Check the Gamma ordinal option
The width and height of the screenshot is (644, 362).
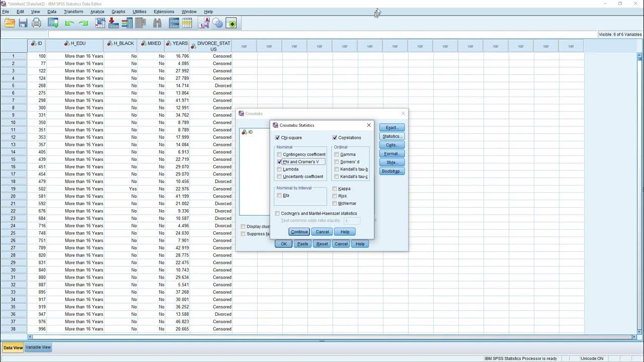[337, 154]
